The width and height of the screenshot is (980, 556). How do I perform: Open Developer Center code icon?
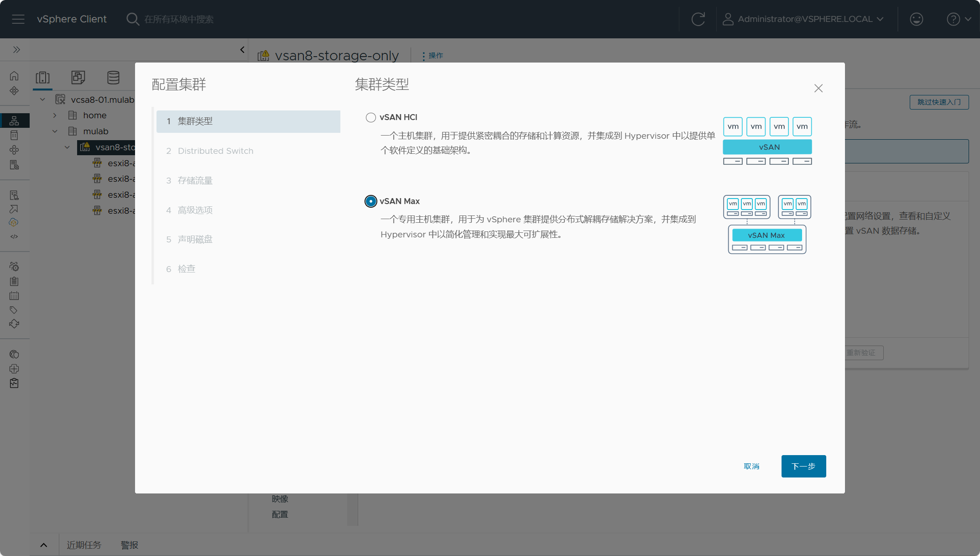(x=14, y=236)
